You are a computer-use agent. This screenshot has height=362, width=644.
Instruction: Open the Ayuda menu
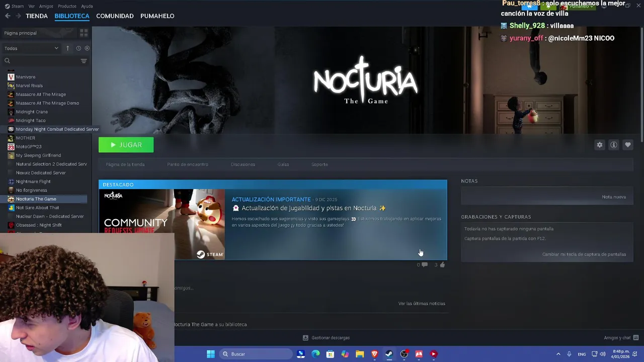(x=87, y=6)
